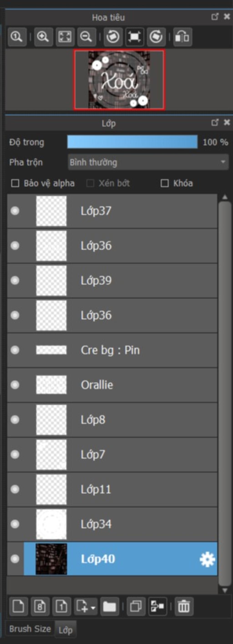
Task: Select the Lớp tab at bottom
Action: [66, 629]
